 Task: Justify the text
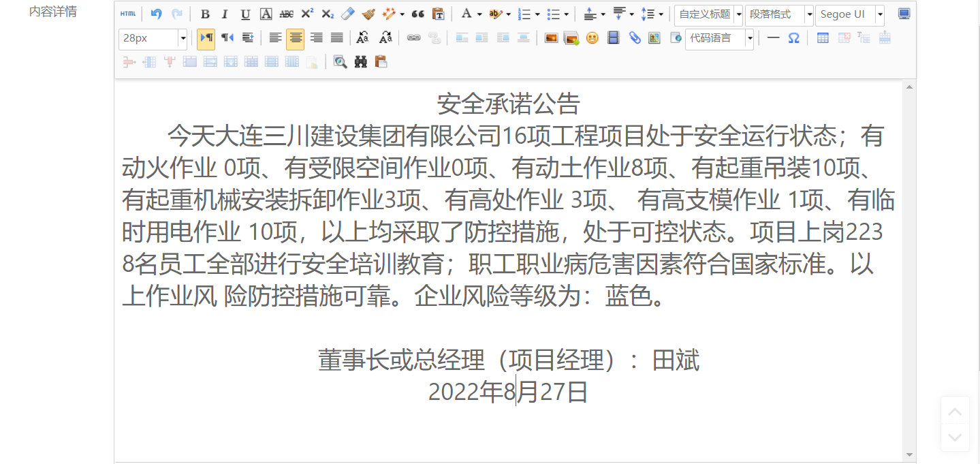[x=336, y=38]
